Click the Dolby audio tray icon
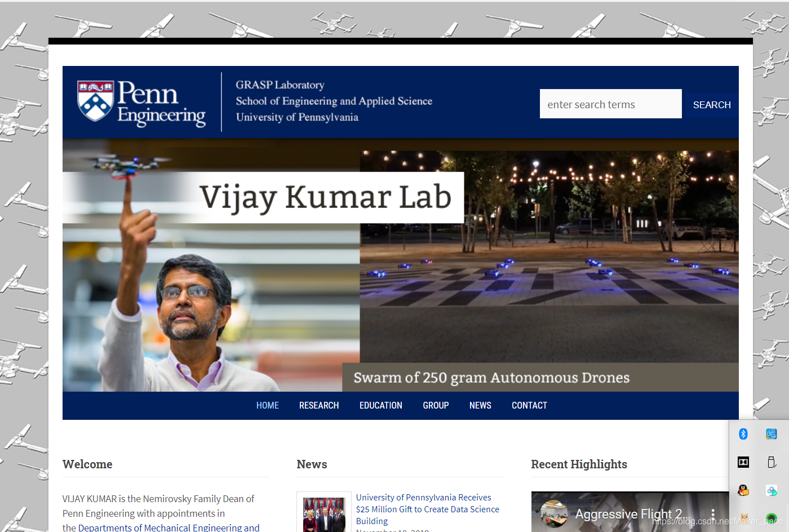789x532 pixels. [743, 462]
